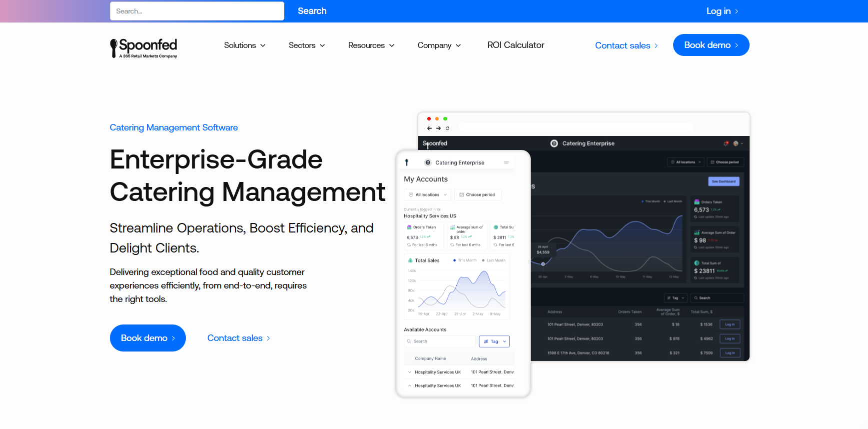Click Log in on the $ 7509 row
Image resolution: width=868 pixels, height=429 pixels.
click(730, 352)
